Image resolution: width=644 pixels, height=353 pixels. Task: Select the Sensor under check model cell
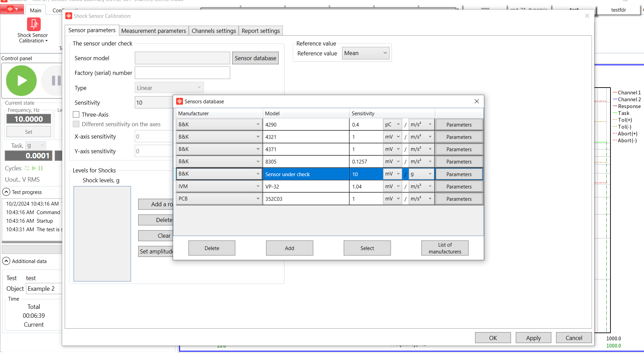306,174
